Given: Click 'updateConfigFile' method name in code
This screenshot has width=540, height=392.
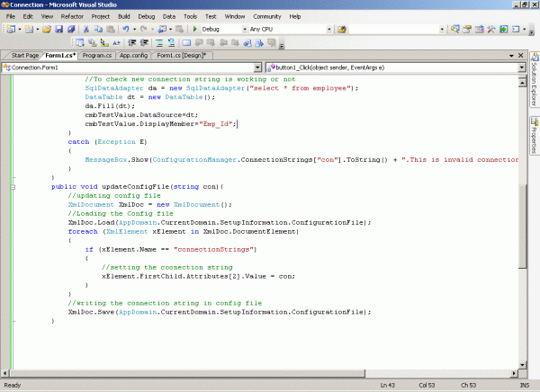Looking at the screenshot, I should coord(136,186).
